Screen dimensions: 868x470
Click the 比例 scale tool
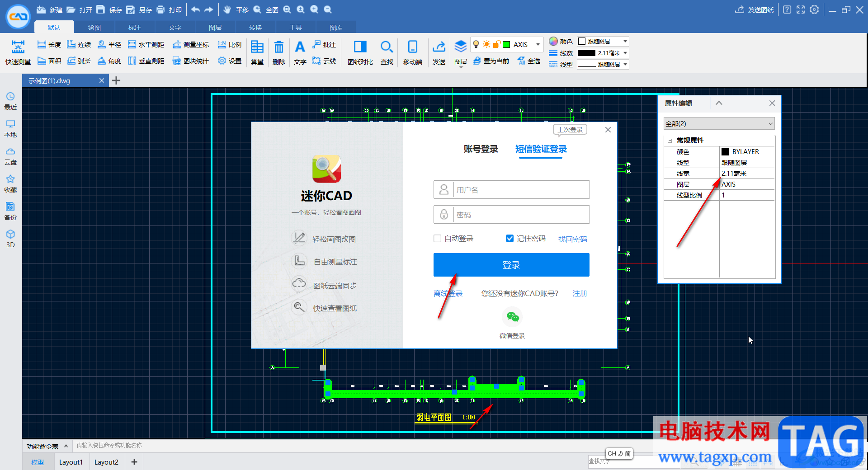pos(229,45)
